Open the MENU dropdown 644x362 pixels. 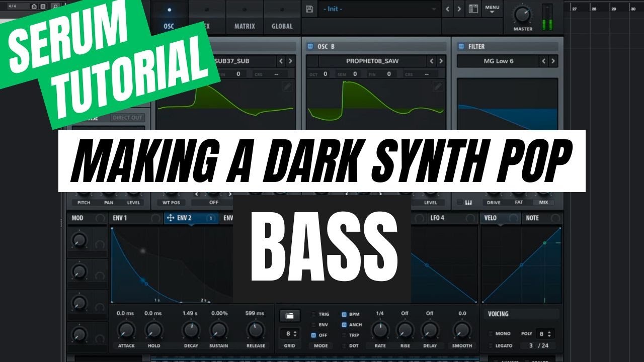pos(492,9)
